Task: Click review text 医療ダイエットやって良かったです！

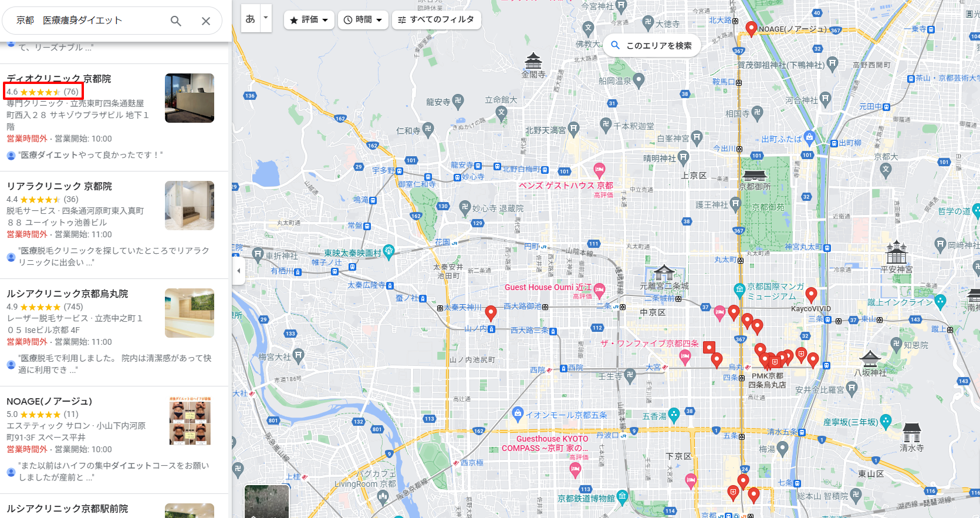Action: pos(90,155)
